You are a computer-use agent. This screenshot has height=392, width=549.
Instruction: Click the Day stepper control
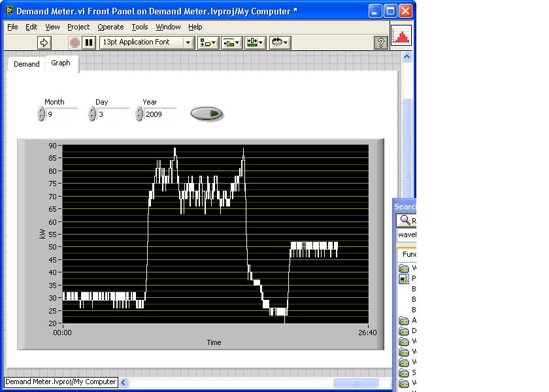(x=92, y=114)
